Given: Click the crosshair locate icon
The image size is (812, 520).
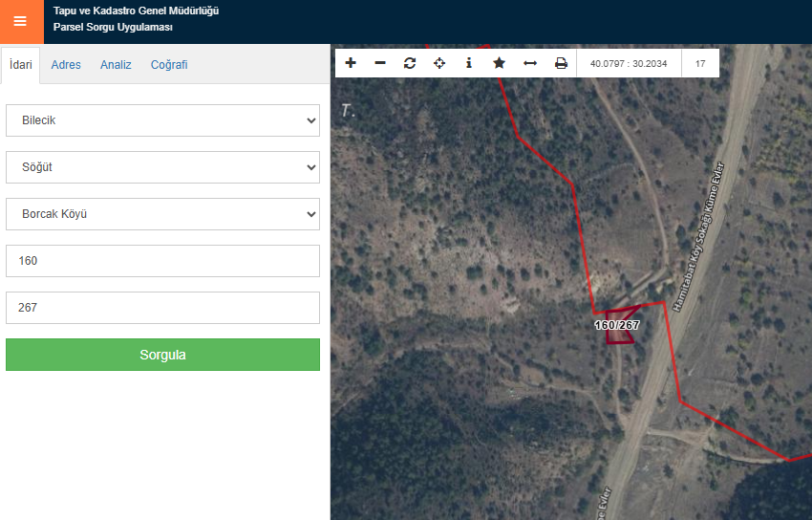Looking at the screenshot, I should [439, 63].
